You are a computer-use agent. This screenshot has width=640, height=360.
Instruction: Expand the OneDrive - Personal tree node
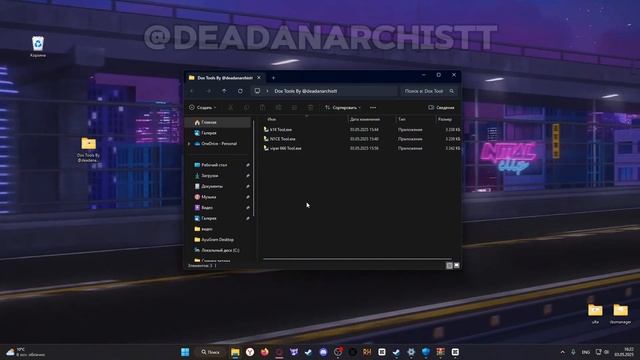tap(189, 144)
